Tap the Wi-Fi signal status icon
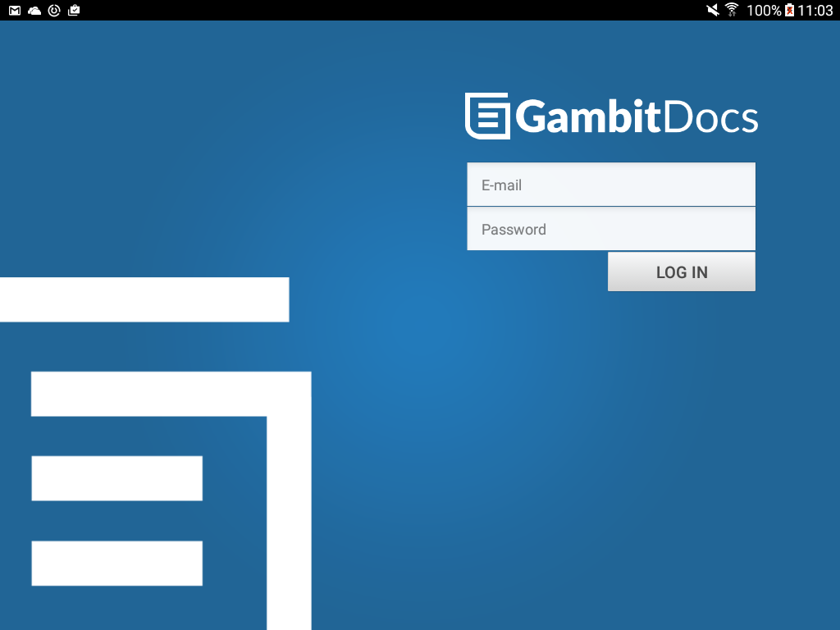 point(732,10)
